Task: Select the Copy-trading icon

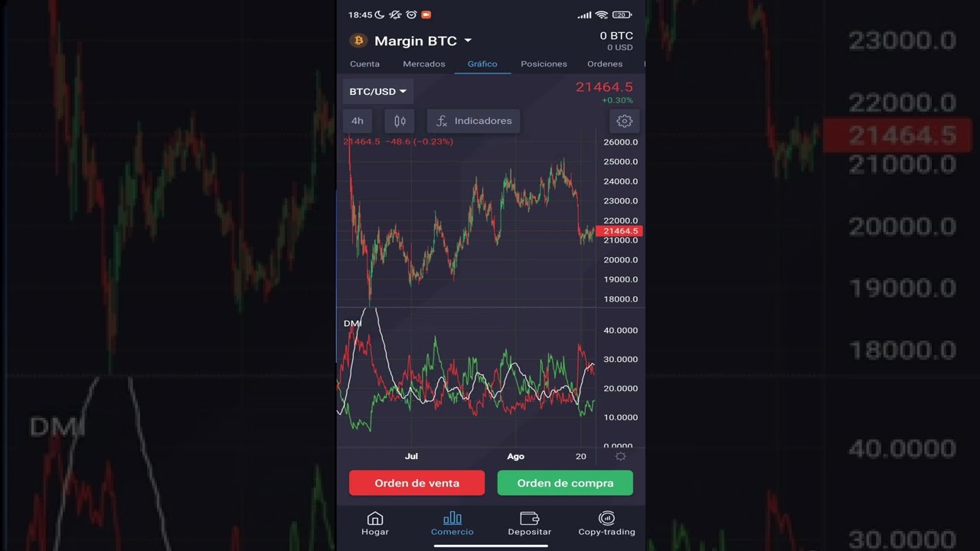Action: tap(606, 518)
